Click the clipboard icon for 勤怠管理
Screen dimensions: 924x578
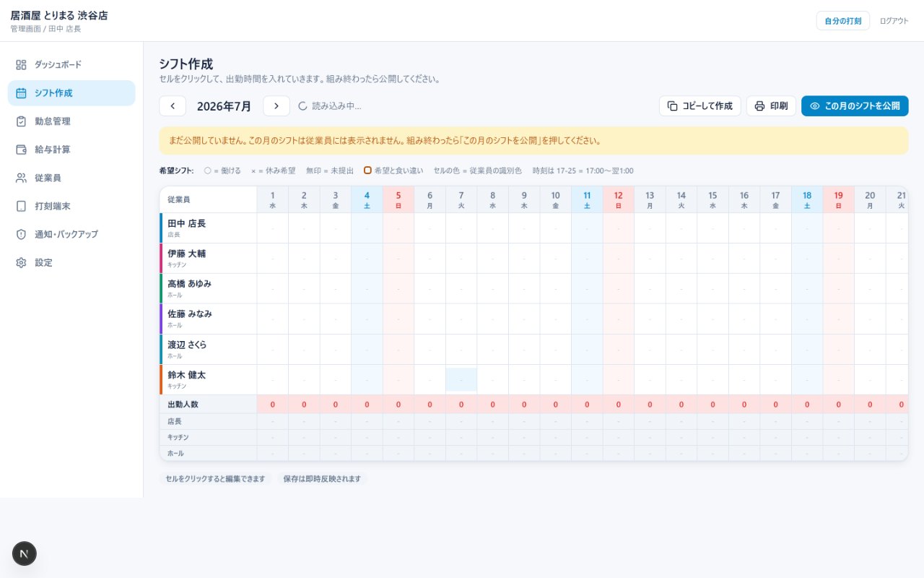coord(21,121)
